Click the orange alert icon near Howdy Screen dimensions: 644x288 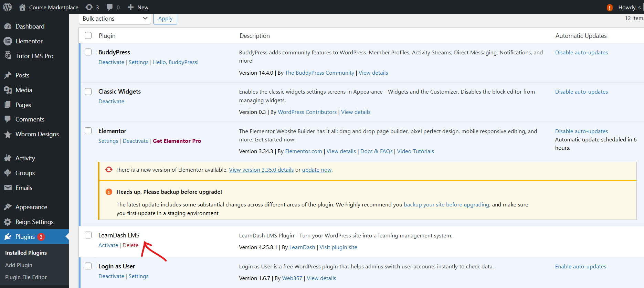click(610, 8)
